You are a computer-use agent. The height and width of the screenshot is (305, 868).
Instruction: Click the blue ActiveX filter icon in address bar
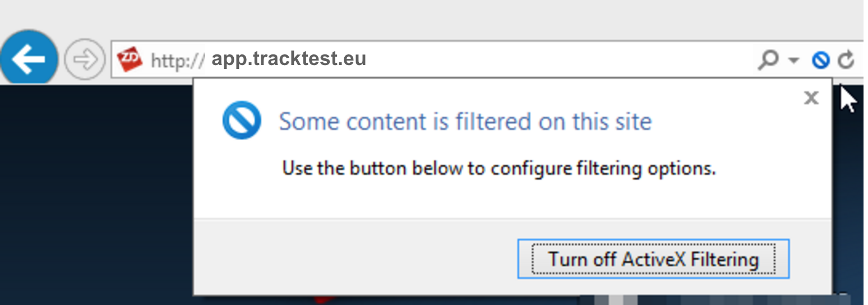(820, 59)
